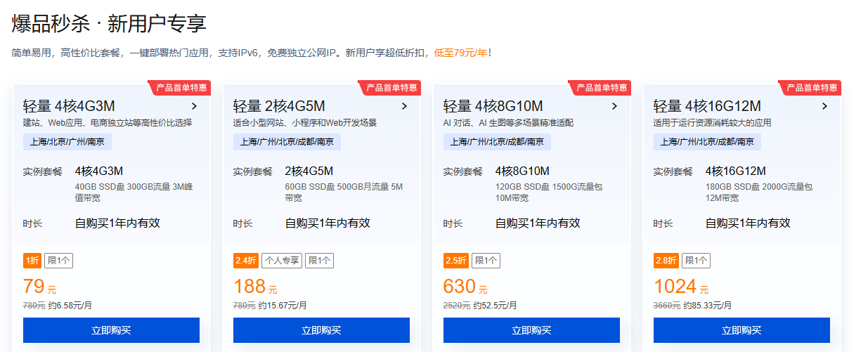The width and height of the screenshot is (868, 352).
Task: Click 立即购买 for the 79元 plan
Action: click(x=111, y=330)
